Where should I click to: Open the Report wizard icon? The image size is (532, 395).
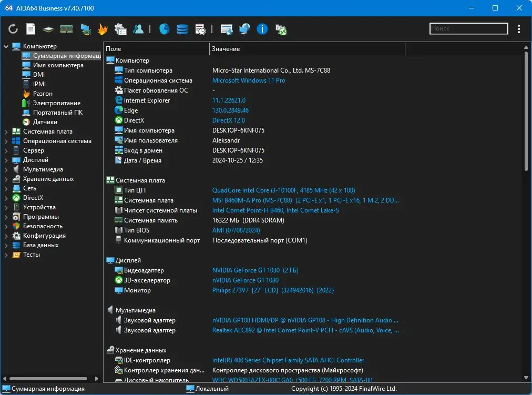pos(30,29)
